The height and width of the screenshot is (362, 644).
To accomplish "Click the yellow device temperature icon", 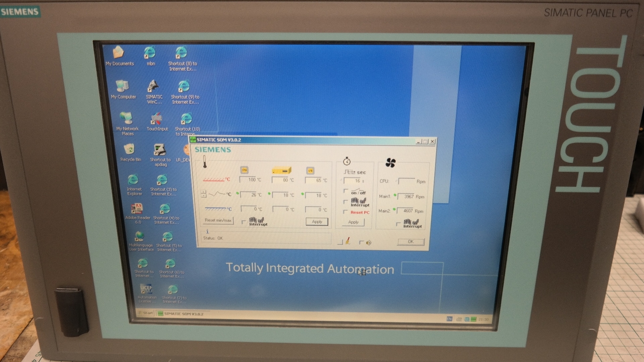I will (281, 171).
